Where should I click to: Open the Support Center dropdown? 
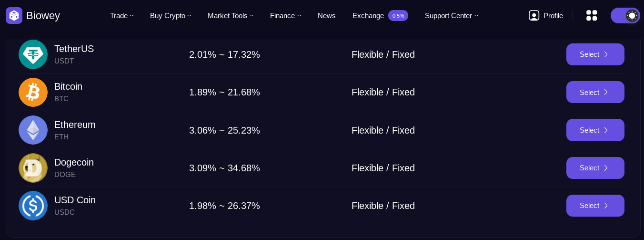point(452,16)
